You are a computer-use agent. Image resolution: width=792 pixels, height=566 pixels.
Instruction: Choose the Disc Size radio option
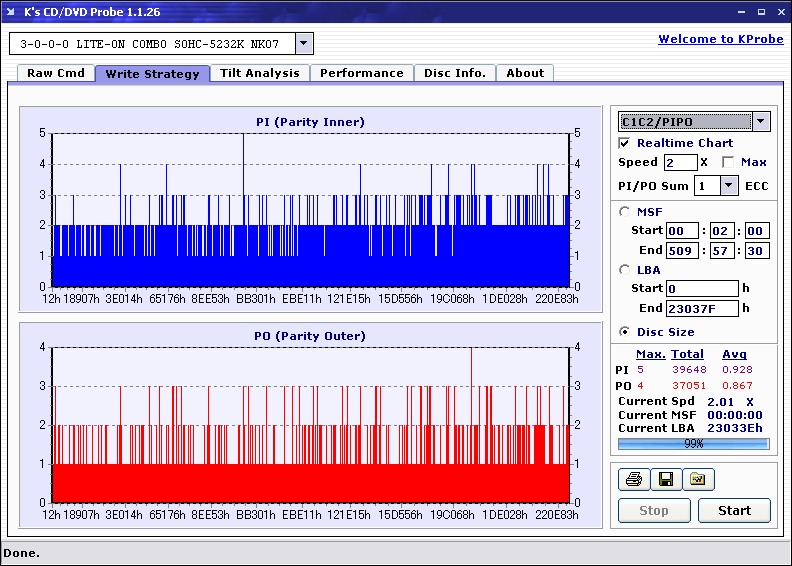click(626, 332)
